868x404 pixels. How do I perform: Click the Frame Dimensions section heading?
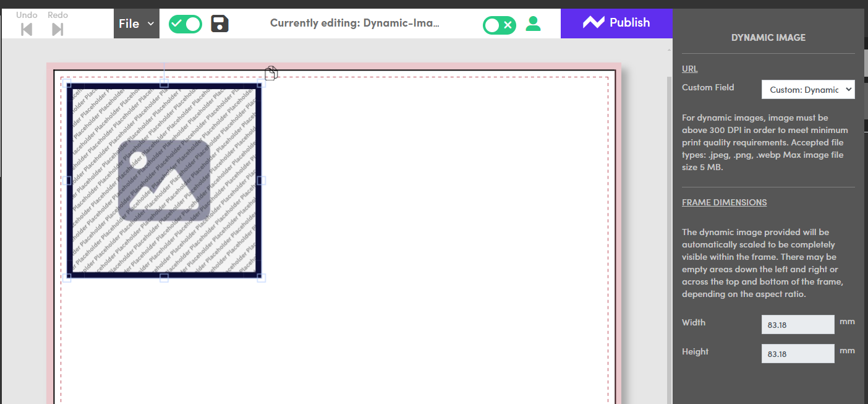[724, 202]
